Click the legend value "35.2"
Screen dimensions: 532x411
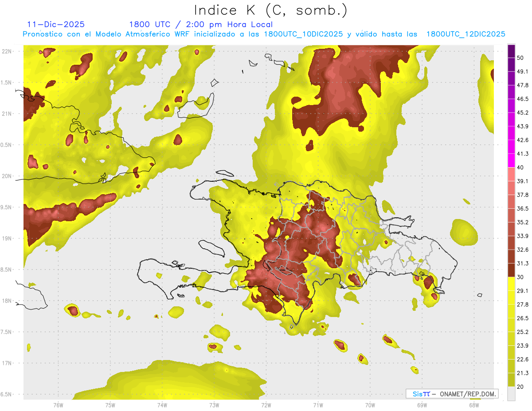point(523,222)
